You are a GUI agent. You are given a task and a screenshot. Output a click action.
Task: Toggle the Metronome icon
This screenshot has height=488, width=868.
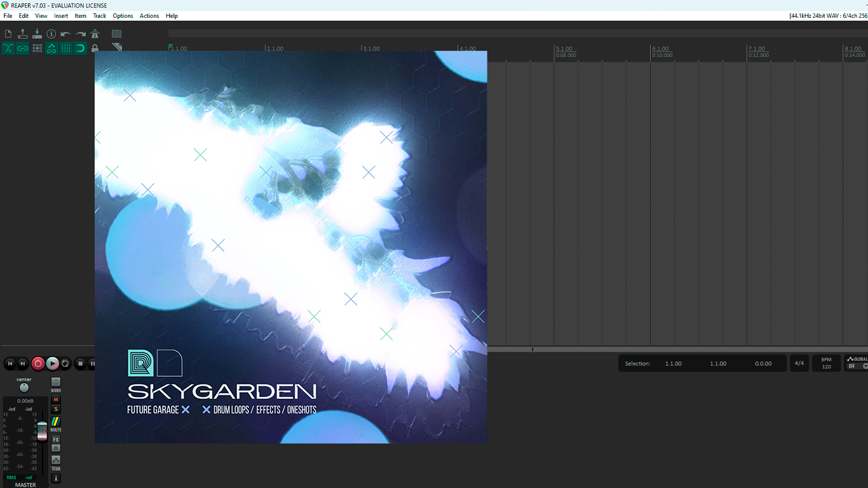click(x=95, y=34)
